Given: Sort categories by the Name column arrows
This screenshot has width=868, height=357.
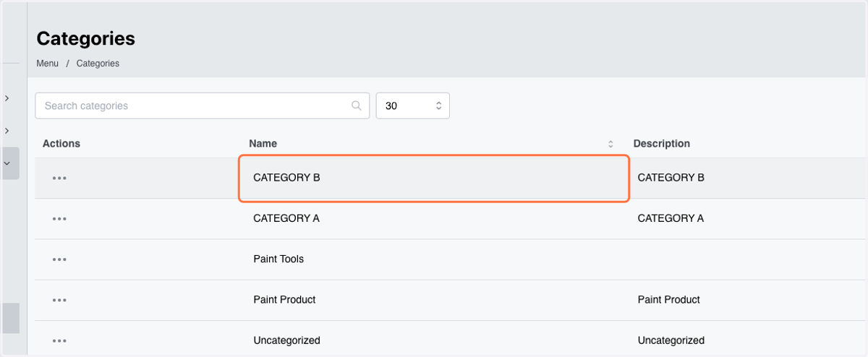Looking at the screenshot, I should pos(610,144).
